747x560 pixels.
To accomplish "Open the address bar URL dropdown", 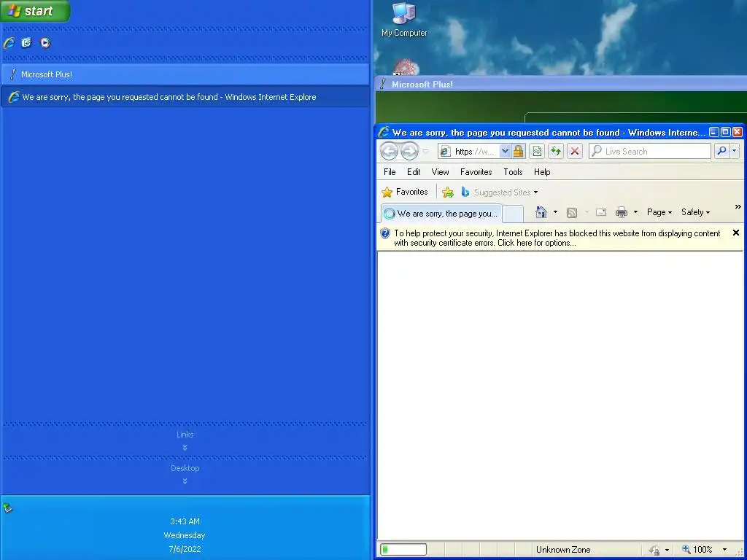I will point(505,152).
